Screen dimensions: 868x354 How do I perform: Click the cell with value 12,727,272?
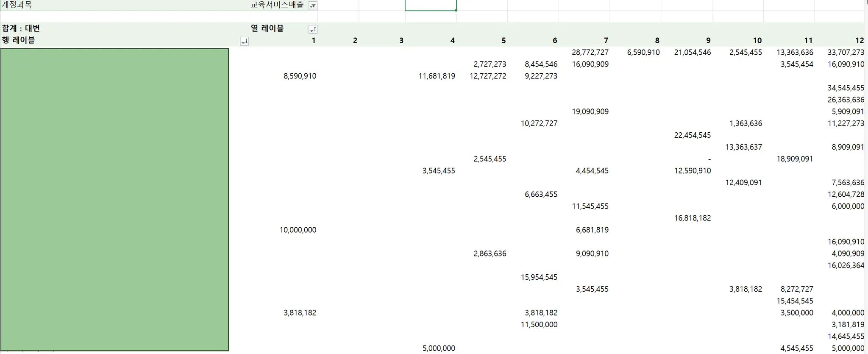(x=488, y=76)
